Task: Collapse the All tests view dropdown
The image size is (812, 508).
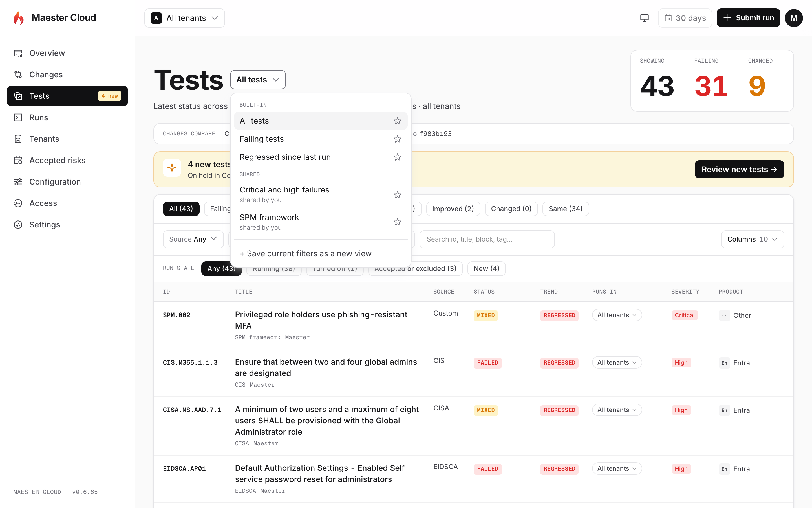Action: click(258, 80)
